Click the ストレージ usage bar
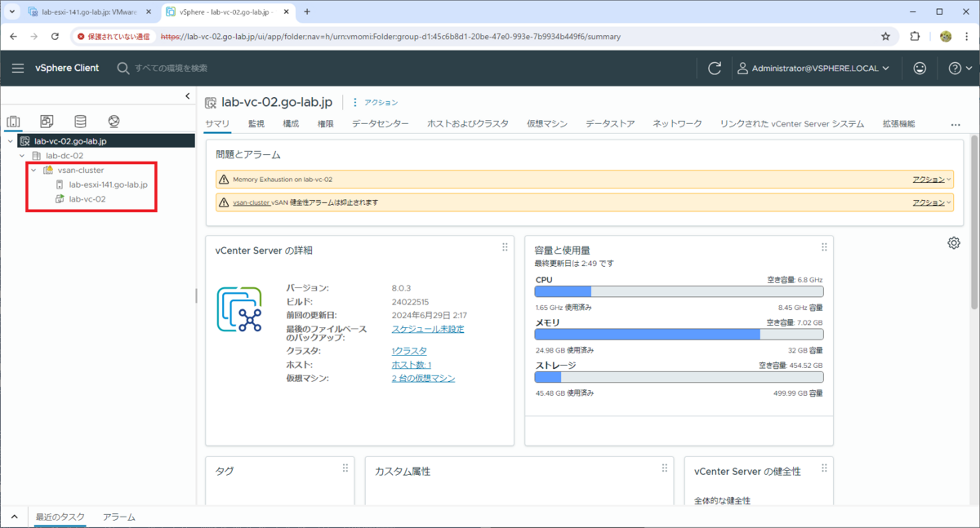980x528 pixels. point(679,378)
